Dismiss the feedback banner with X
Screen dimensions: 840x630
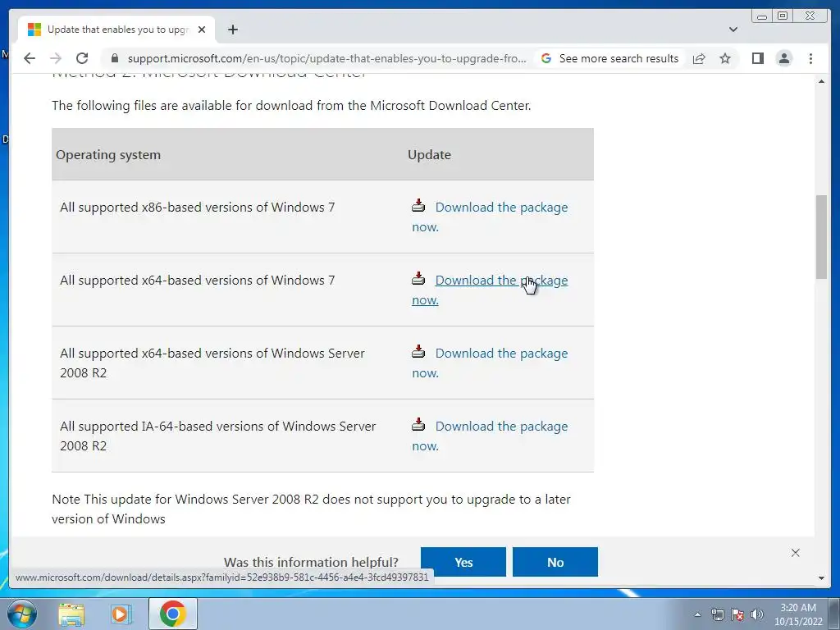coord(796,553)
